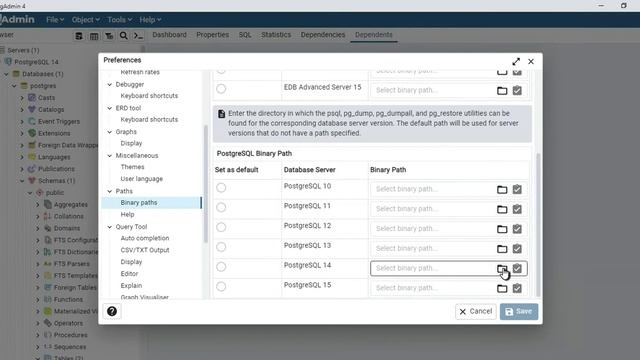Screen dimensions: 640x360
Task: Maximize the Preferences dialog with expand icon
Action: (x=516, y=62)
